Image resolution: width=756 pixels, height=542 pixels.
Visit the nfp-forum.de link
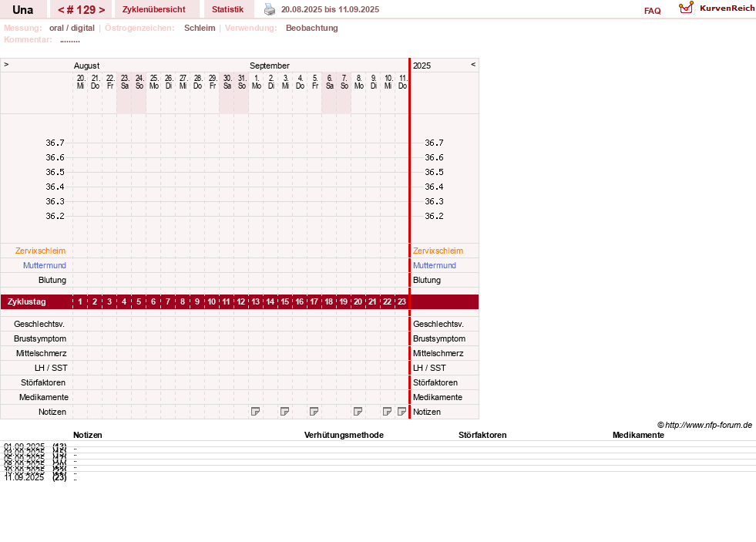coord(708,425)
